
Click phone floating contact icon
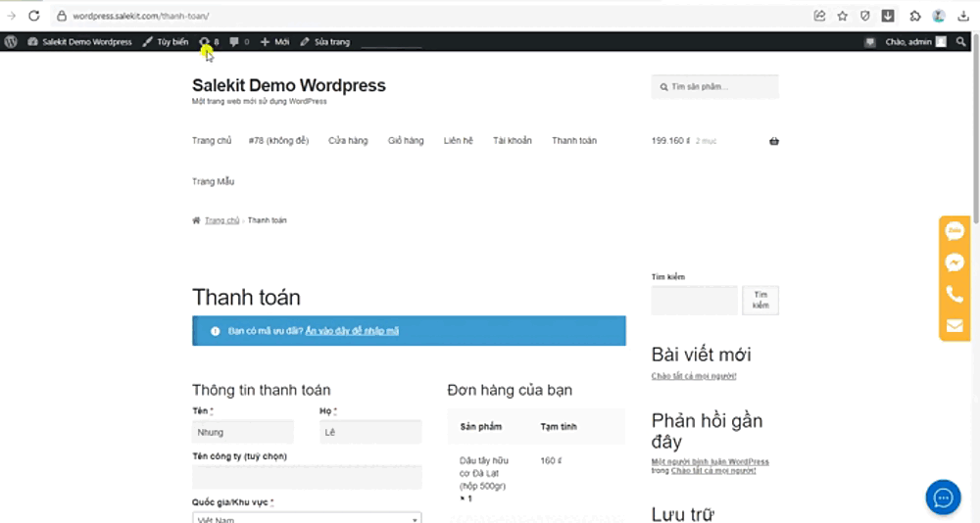955,294
